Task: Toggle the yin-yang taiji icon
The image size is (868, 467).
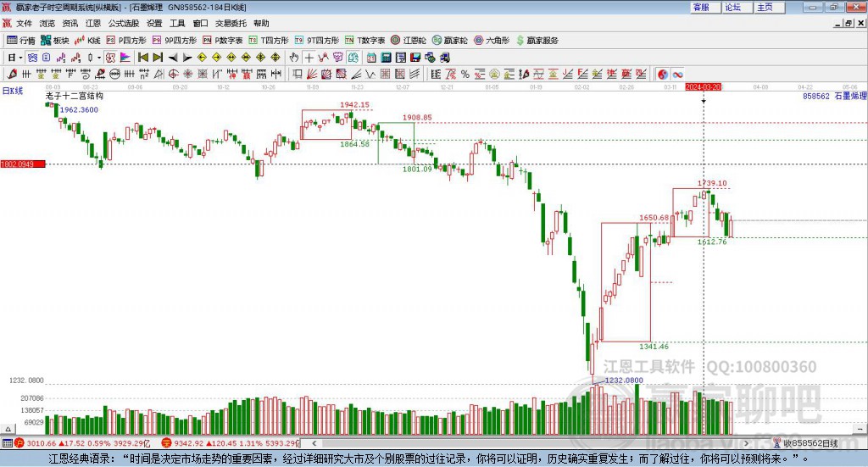Action: coord(663,74)
